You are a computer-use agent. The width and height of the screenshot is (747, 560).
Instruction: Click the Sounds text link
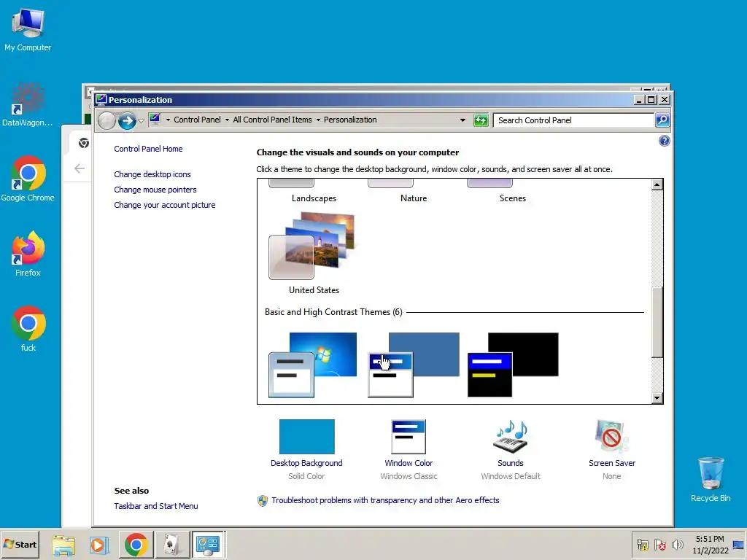coord(510,463)
